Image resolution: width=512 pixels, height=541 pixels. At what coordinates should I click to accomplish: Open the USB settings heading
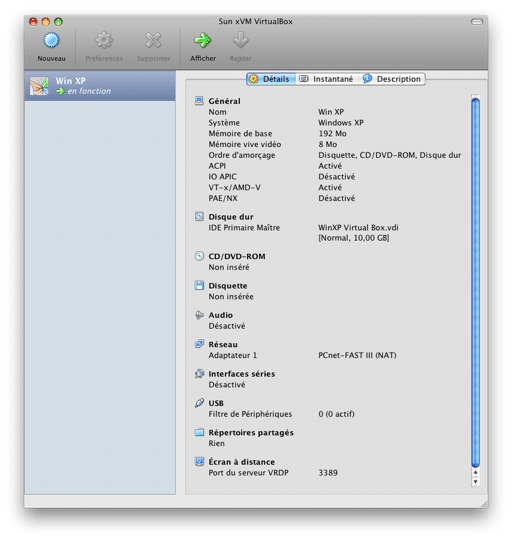point(216,403)
